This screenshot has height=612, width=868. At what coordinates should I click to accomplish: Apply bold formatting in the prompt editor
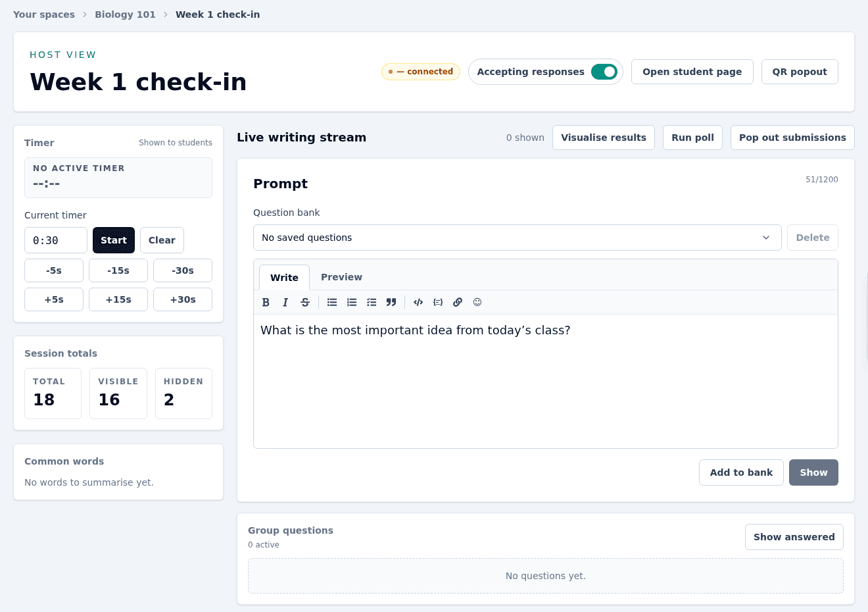[266, 302]
